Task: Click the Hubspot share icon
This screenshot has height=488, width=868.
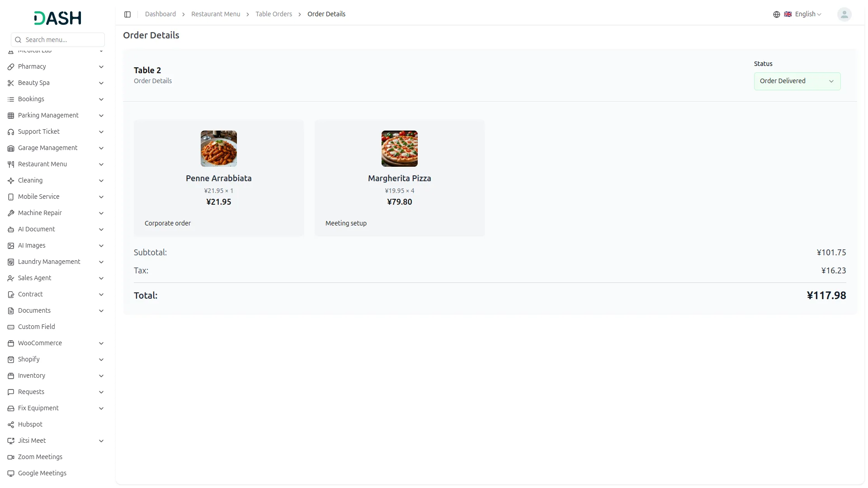Action: [11, 425]
